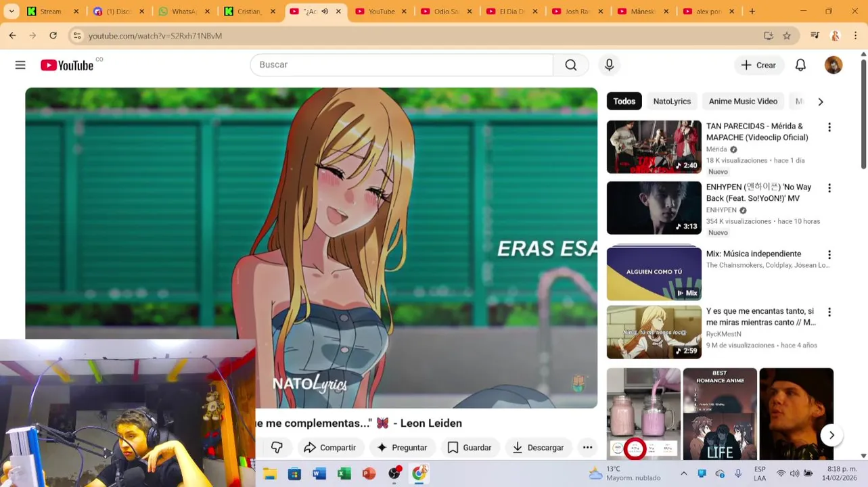This screenshot has width=868, height=487.
Task: Open File Explorer from taskbar
Action: click(270, 473)
